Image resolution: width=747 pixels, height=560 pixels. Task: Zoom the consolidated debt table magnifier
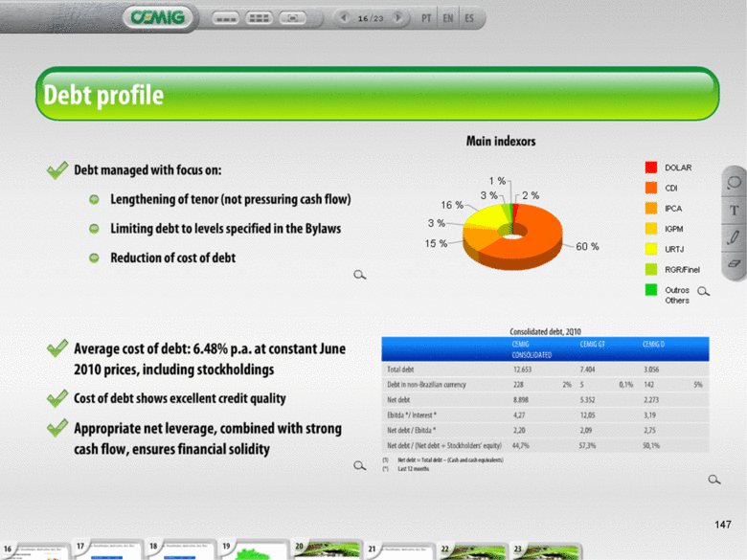click(x=714, y=480)
